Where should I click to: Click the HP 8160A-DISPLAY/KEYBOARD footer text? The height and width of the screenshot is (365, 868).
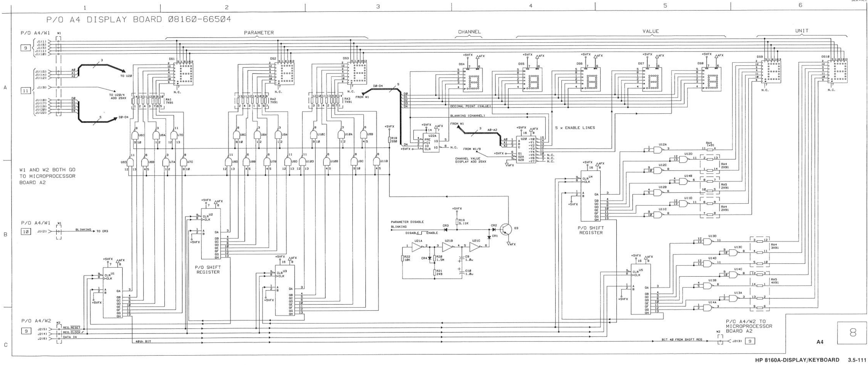(797, 360)
